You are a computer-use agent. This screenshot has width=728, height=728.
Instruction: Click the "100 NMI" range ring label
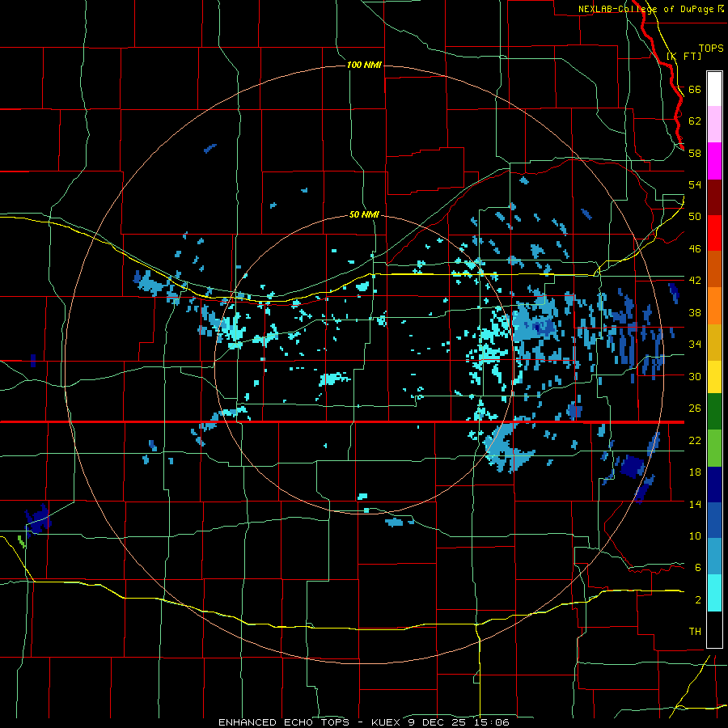[x=364, y=65]
